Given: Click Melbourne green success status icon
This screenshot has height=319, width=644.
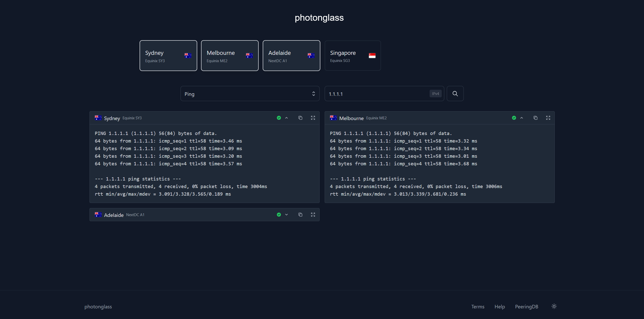Looking at the screenshot, I should (x=514, y=118).
